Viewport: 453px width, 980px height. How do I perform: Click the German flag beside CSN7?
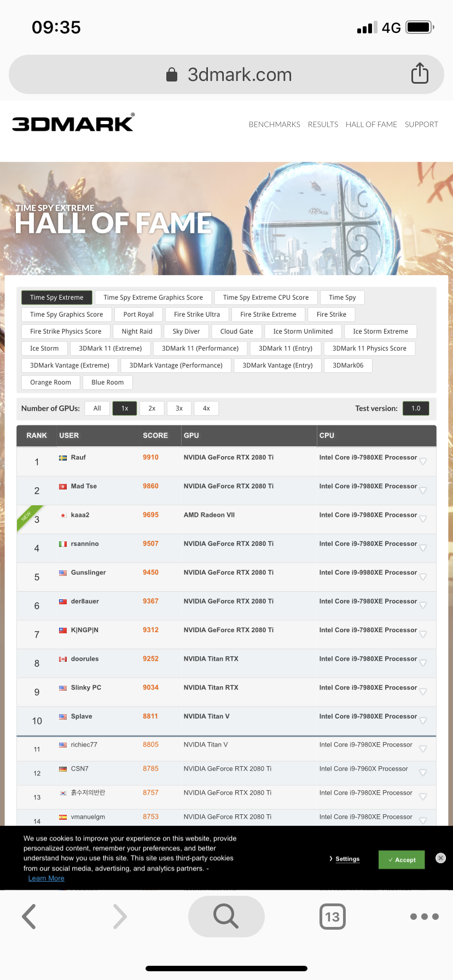[63, 769]
